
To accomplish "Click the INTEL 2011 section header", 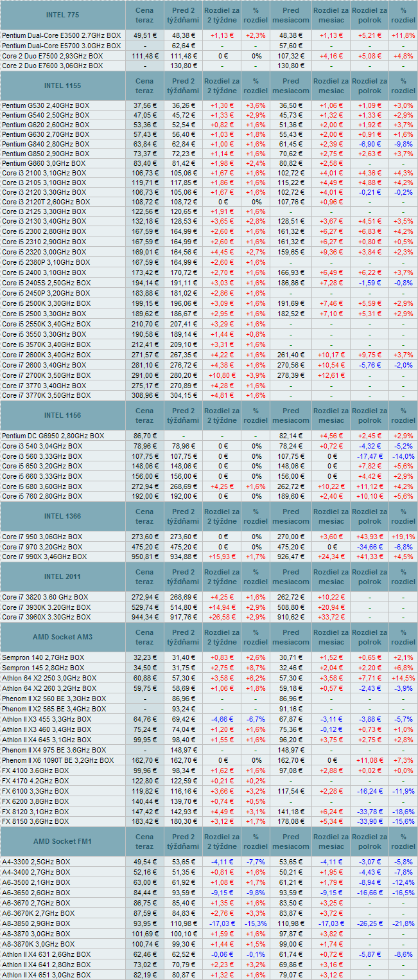I will (64, 576).
